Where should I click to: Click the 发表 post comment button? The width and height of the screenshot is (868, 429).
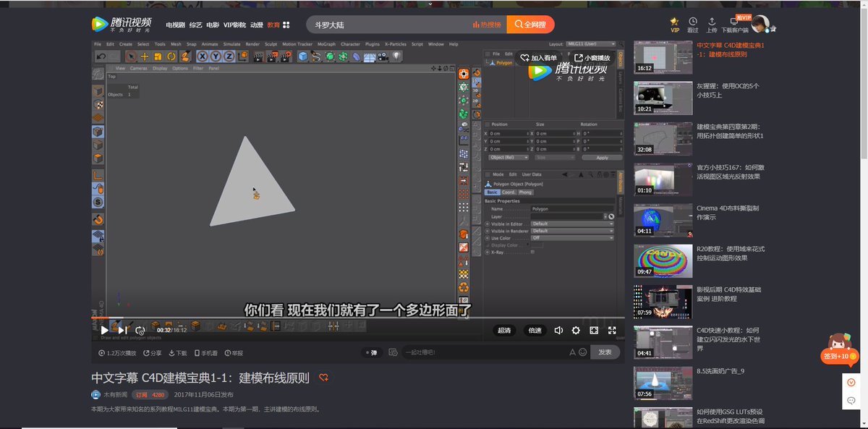[605, 352]
